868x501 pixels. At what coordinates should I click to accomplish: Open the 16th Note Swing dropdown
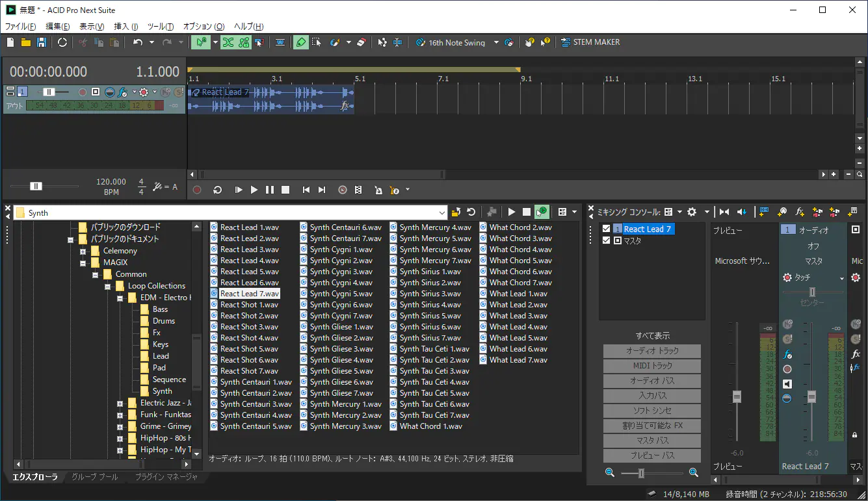(496, 43)
